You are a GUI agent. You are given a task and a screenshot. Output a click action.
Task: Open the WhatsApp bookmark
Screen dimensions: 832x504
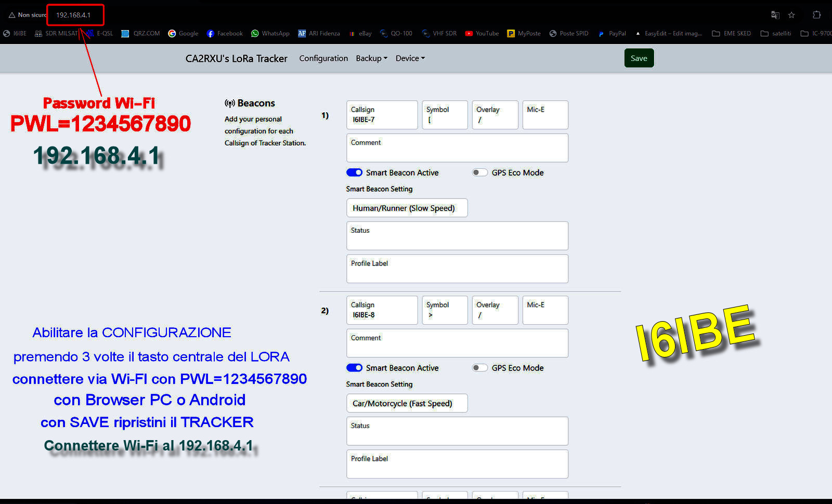coord(270,33)
